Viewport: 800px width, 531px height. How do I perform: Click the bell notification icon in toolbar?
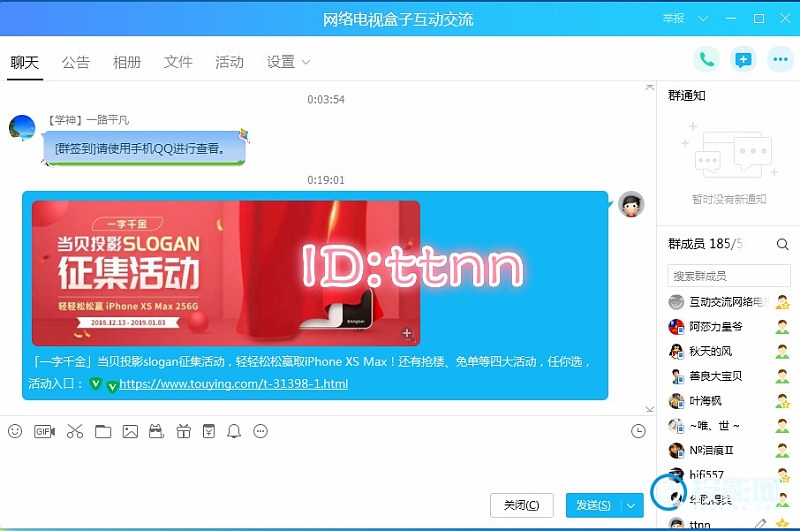tap(234, 432)
